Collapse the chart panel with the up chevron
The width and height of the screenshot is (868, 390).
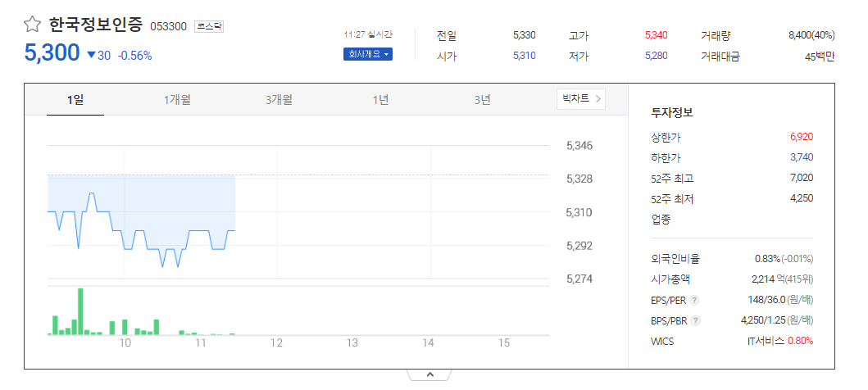click(x=429, y=375)
